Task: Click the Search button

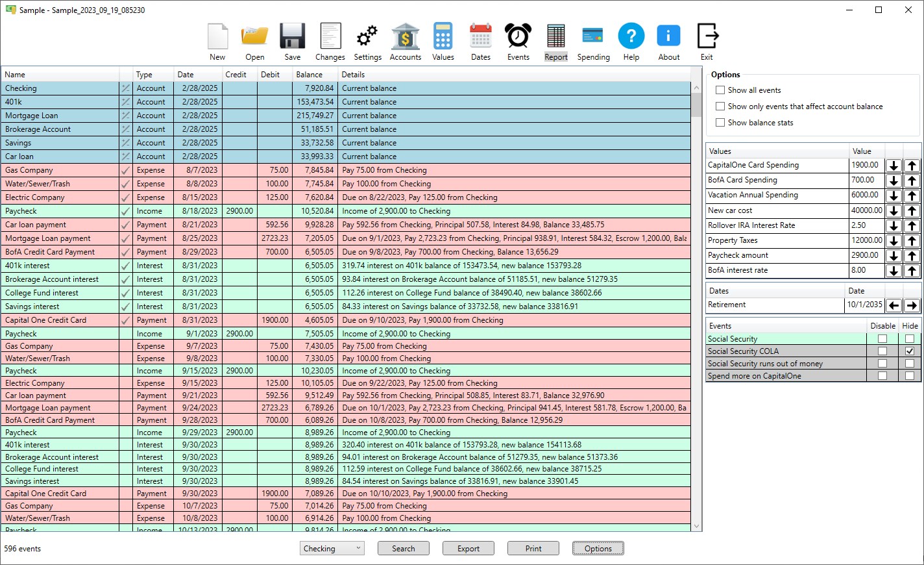Action: pyautogui.click(x=404, y=549)
